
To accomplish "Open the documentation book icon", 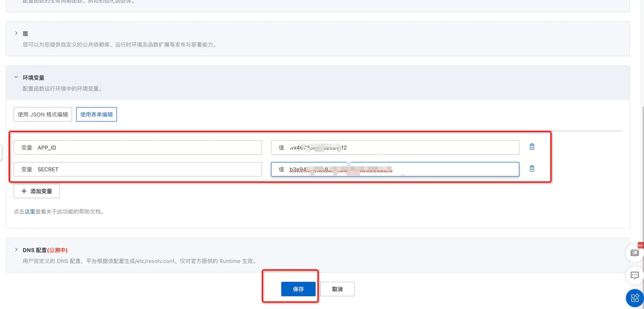I will tap(634, 253).
